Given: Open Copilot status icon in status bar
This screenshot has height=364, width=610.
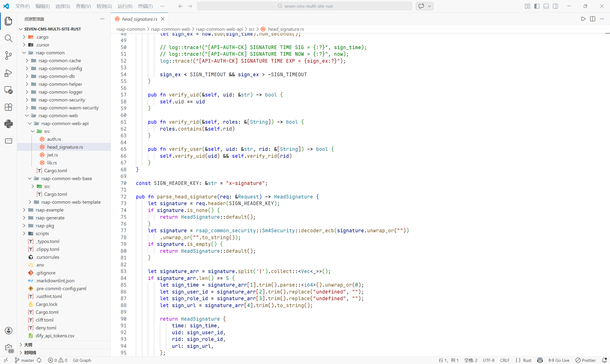Looking at the screenshot, I should (540, 360).
